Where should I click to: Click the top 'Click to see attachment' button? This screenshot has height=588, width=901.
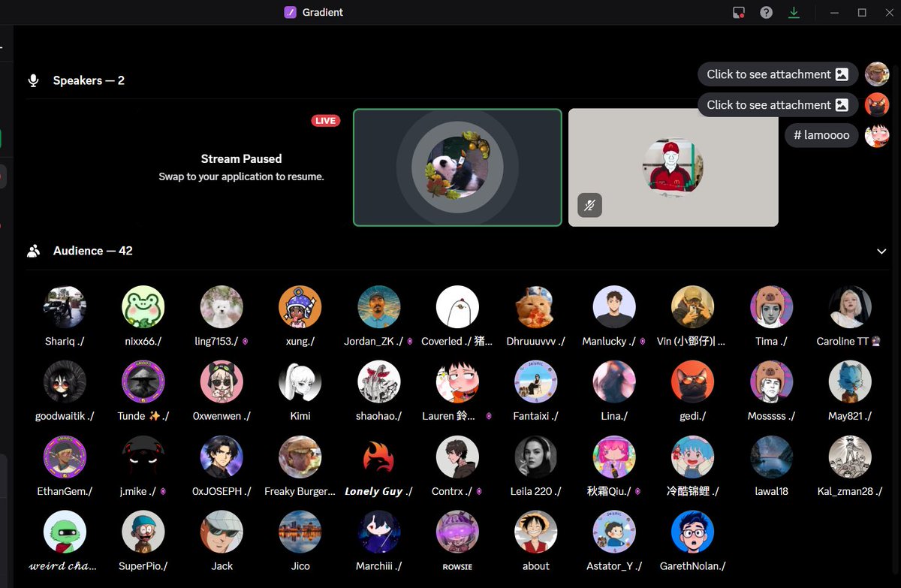pyautogui.click(x=777, y=74)
